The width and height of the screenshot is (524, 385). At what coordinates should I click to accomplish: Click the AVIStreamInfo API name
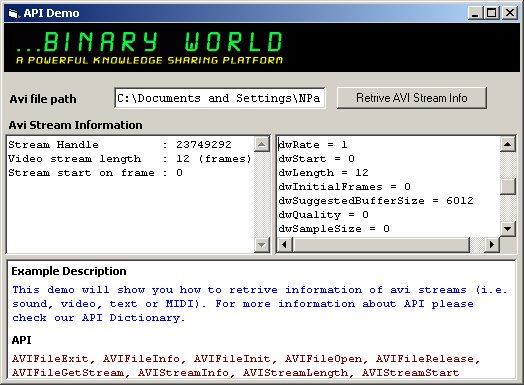[183, 373]
